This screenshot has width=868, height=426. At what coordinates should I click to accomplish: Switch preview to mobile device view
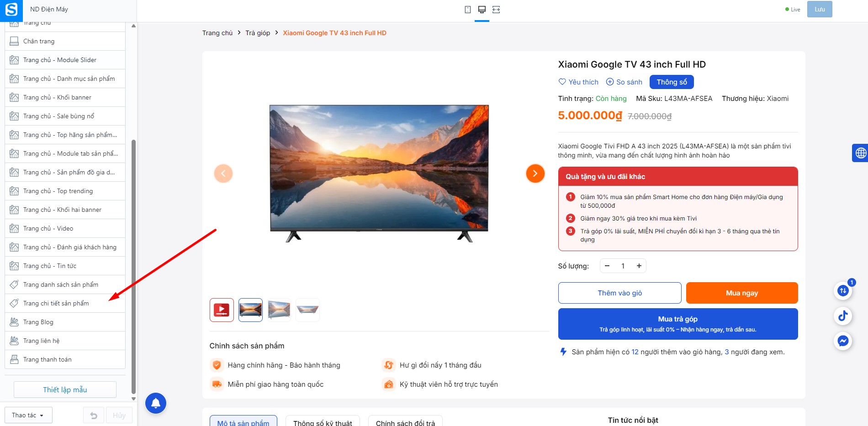[x=468, y=10]
